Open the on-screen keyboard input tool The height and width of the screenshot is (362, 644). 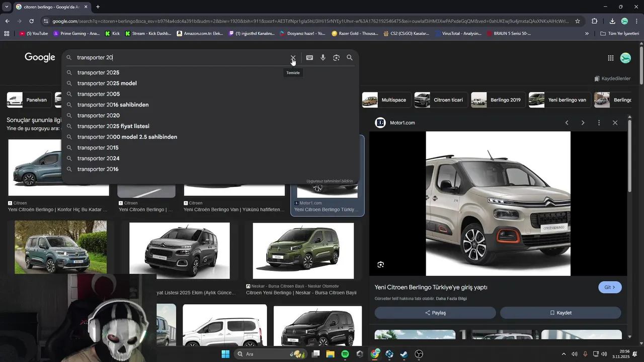[x=309, y=58]
